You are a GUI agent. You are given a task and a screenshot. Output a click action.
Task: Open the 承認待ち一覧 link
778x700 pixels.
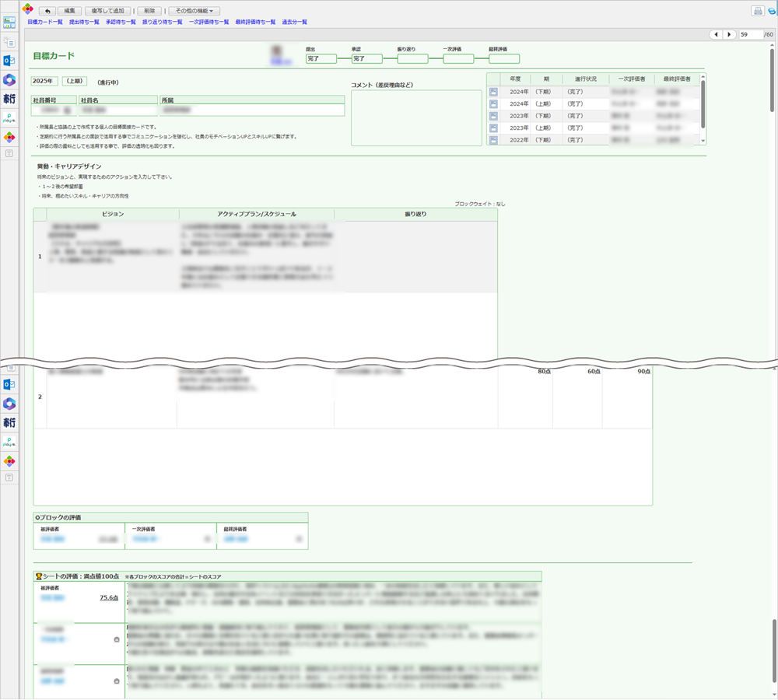coord(121,23)
